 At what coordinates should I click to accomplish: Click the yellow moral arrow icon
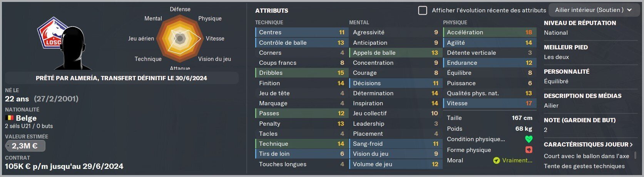click(x=497, y=160)
